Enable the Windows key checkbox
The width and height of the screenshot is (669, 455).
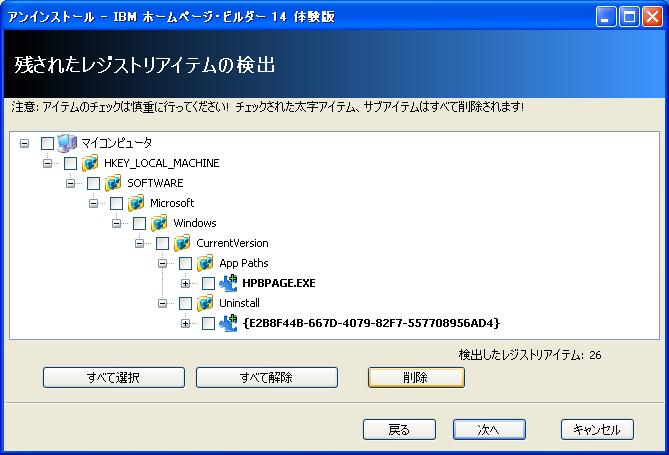tap(140, 223)
